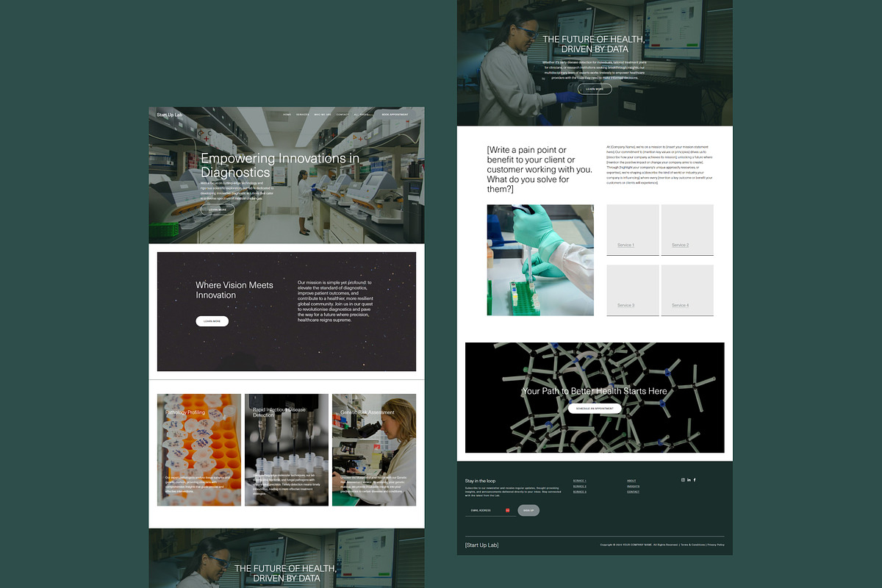Click the red icon in email field
Viewport: 882px width, 588px height.
coord(507,510)
